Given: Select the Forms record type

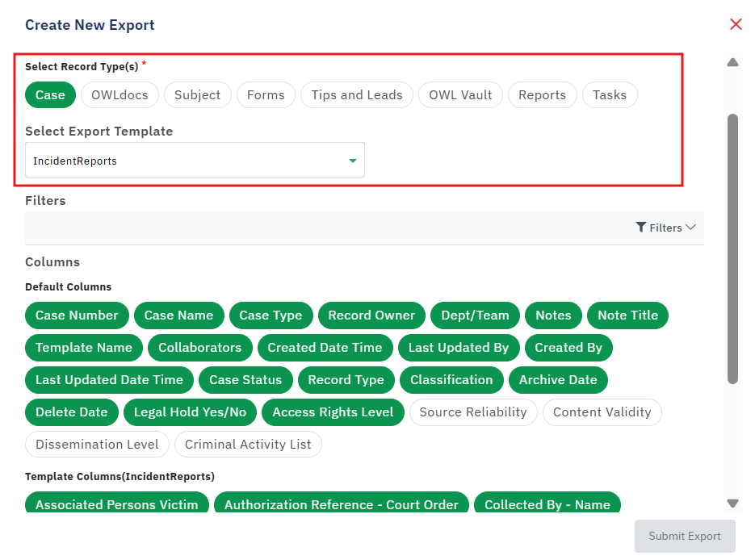Looking at the screenshot, I should pos(266,94).
